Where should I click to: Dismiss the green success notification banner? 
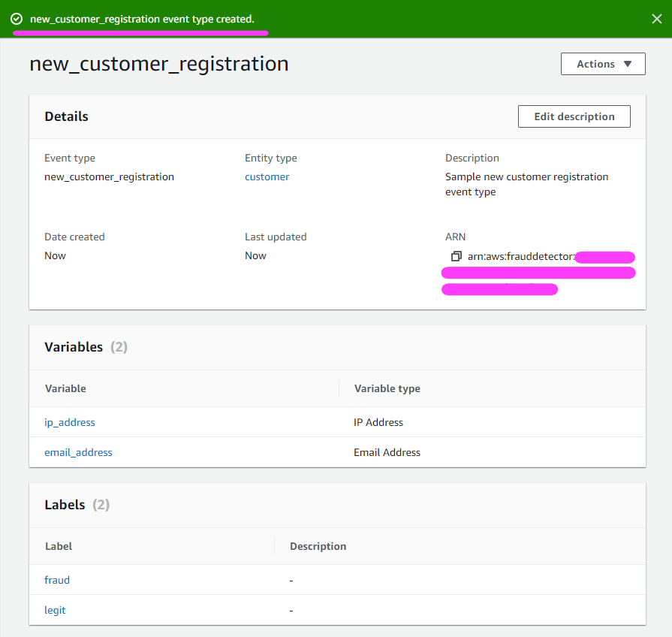(656, 19)
